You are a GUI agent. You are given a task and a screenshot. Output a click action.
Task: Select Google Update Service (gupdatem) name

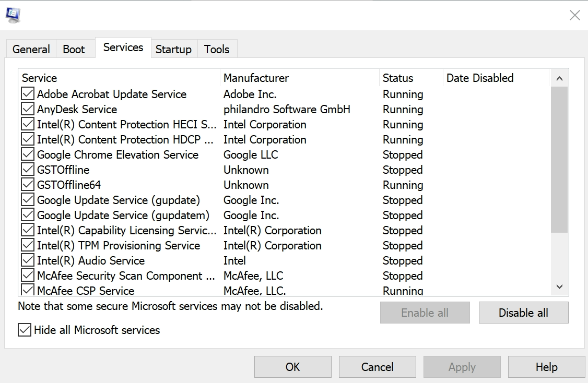pyautogui.click(x=123, y=215)
